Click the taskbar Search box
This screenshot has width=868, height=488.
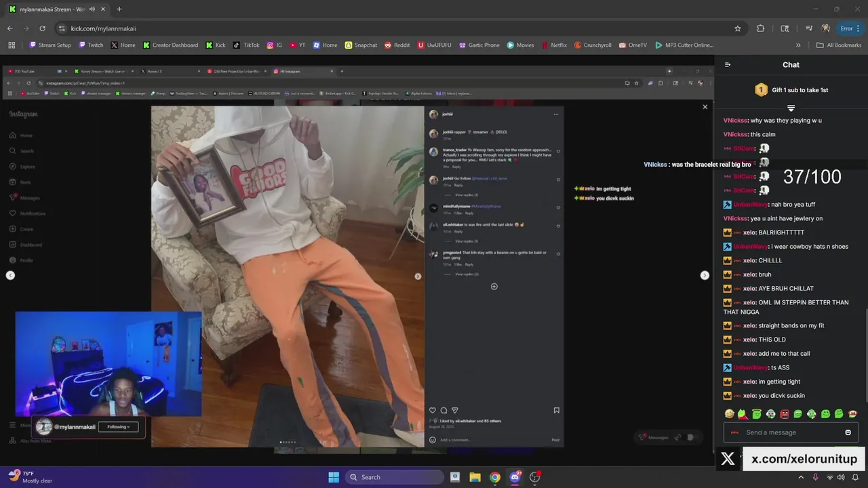(x=395, y=477)
